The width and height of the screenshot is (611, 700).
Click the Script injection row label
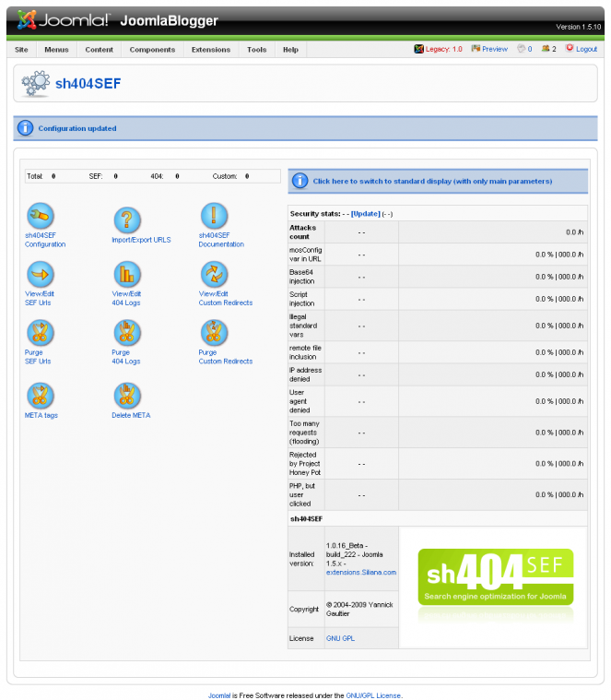pyautogui.click(x=302, y=299)
